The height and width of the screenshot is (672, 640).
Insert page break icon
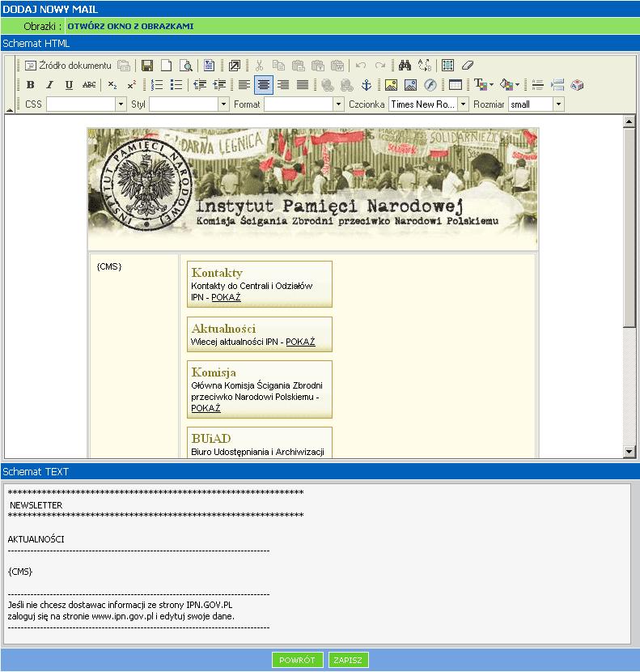pyautogui.click(x=557, y=85)
